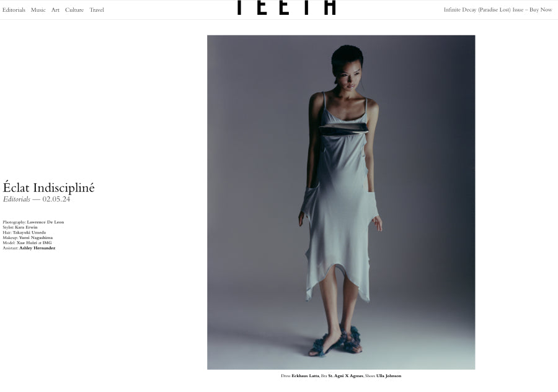
Task: Click St. Agni X Agmes bra credit
Action: [x=345, y=376]
